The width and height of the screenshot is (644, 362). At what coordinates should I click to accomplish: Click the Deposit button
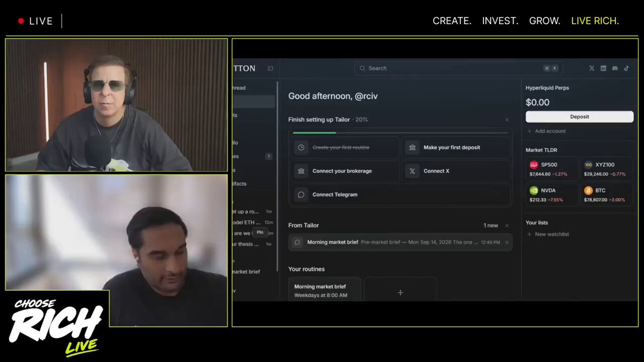pos(580,117)
